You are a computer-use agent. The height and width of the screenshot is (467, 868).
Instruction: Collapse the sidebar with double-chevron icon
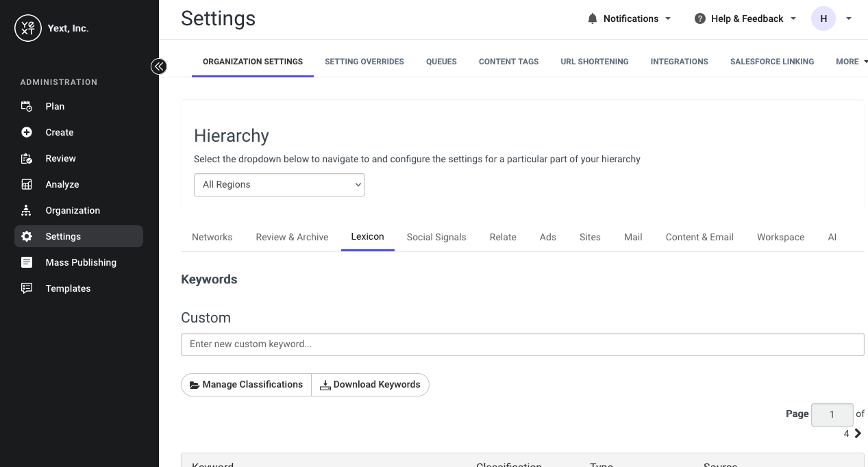(159, 66)
